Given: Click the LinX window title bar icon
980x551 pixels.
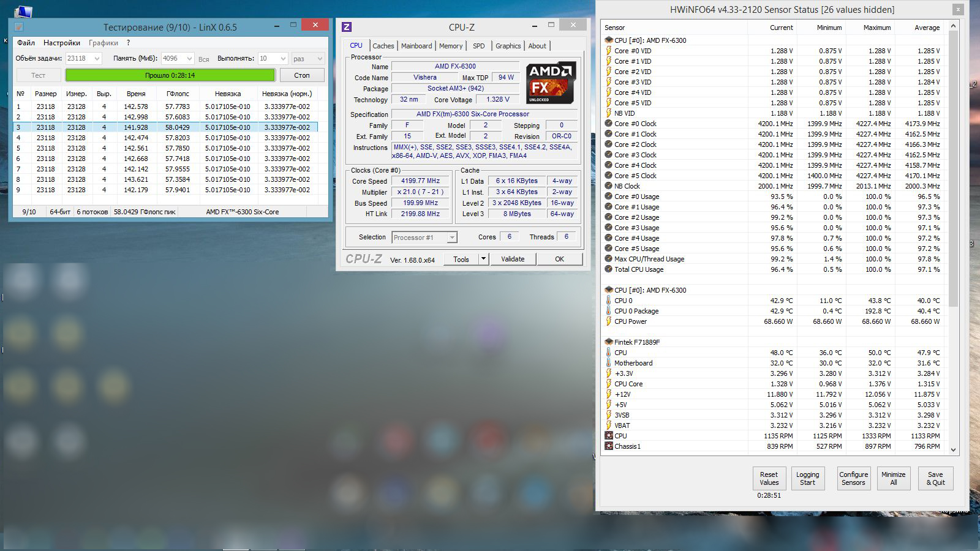Looking at the screenshot, I should pyautogui.click(x=19, y=27).
